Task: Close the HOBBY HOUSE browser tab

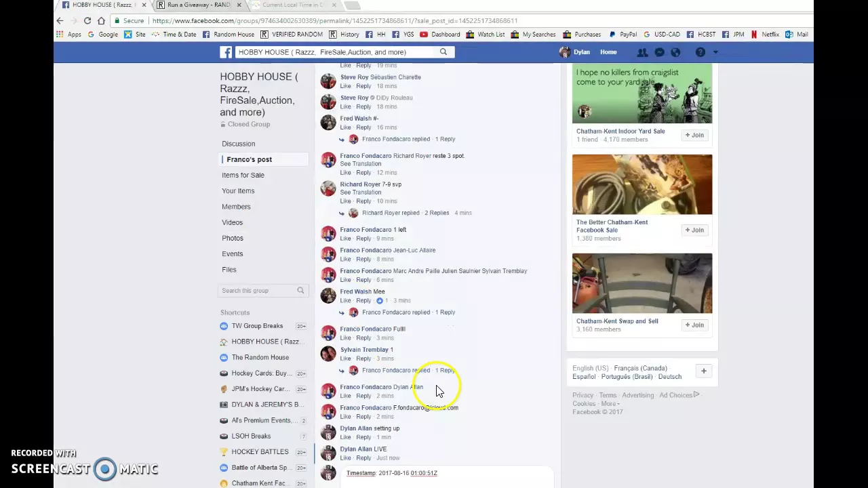Action: pyautogui.click(x=144, y=5)
